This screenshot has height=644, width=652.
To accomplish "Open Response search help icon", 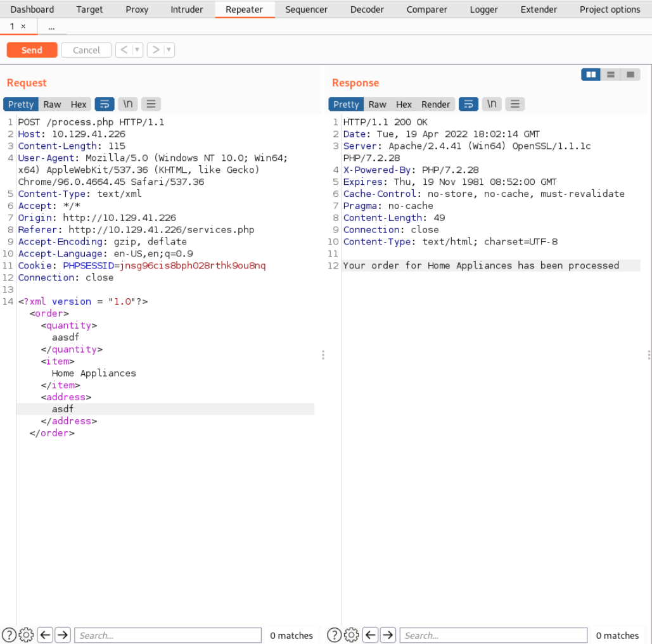I will click(335, 635).
